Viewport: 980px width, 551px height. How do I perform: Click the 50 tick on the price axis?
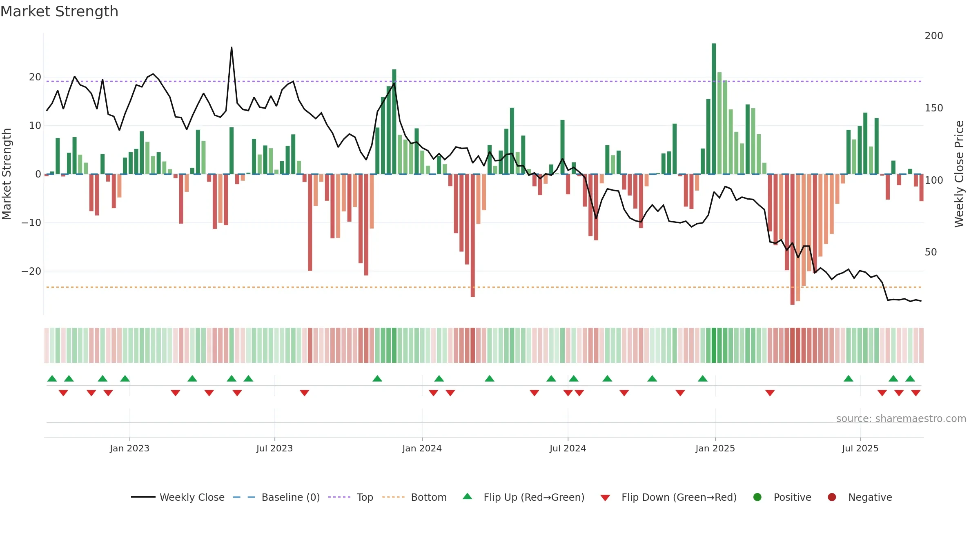tap(931, 252)
